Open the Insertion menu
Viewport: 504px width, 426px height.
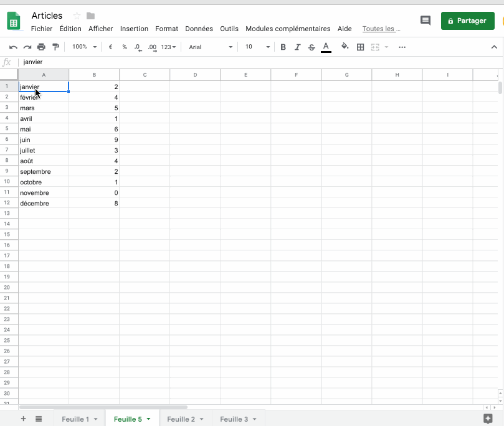(x=134, y=29)
